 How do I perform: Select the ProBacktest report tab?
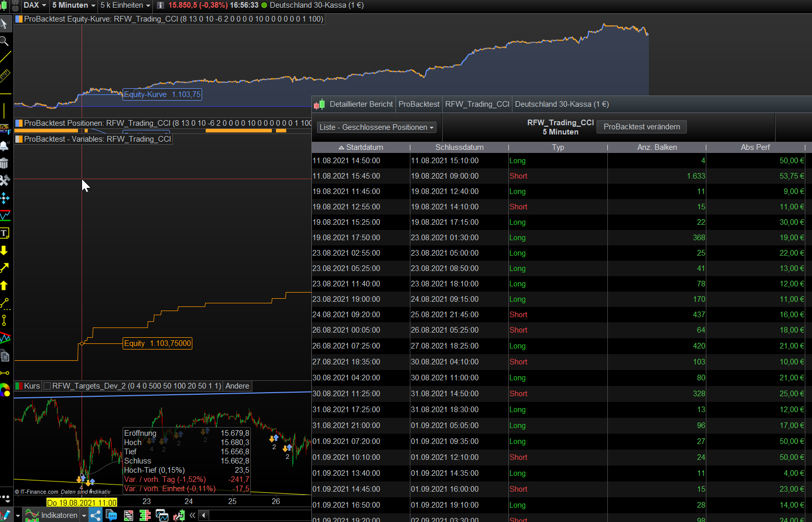pyautogui.click(x=419, y=104)
